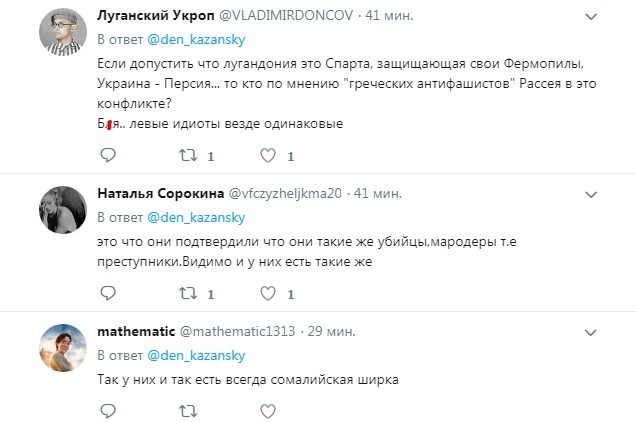Like Луганский Укроп's tweet
This screenshot has height=422, width=636.
[x=267, y=156]
